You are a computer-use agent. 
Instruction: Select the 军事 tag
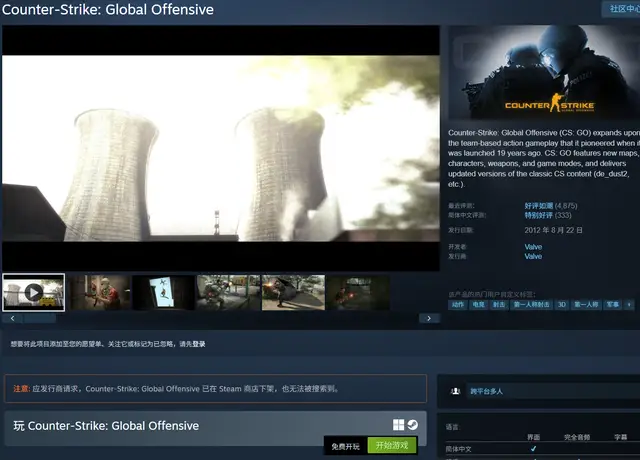(612, 304)
